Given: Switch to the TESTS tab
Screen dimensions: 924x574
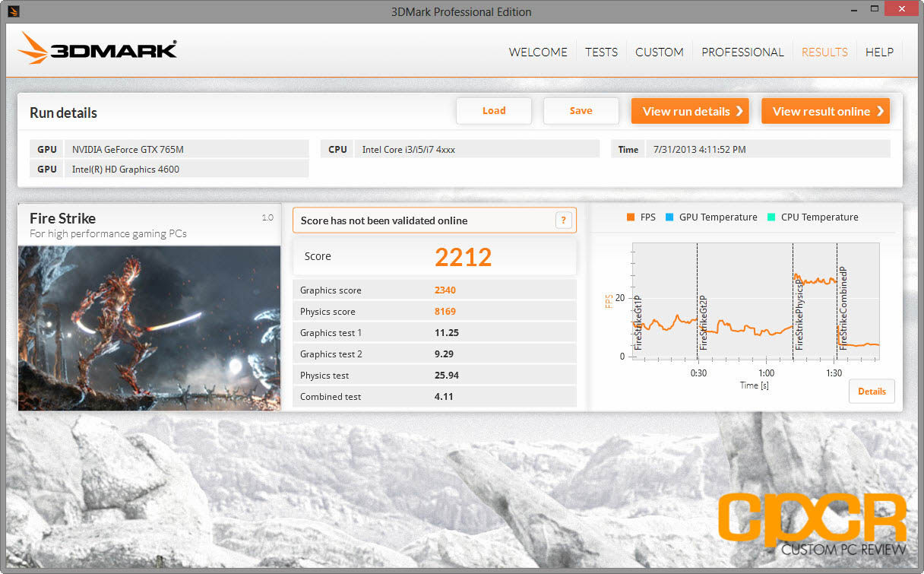Looking at the screenshot, I should point(601,52).
